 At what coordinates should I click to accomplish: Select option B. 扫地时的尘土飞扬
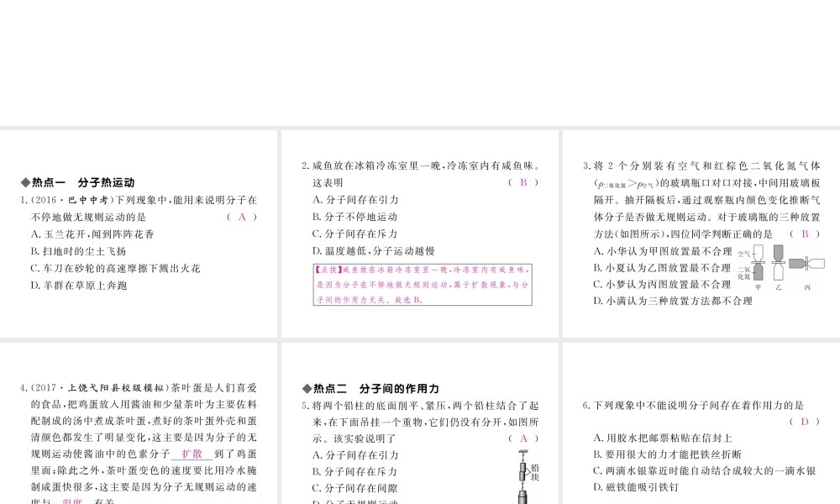pos(78,251)
